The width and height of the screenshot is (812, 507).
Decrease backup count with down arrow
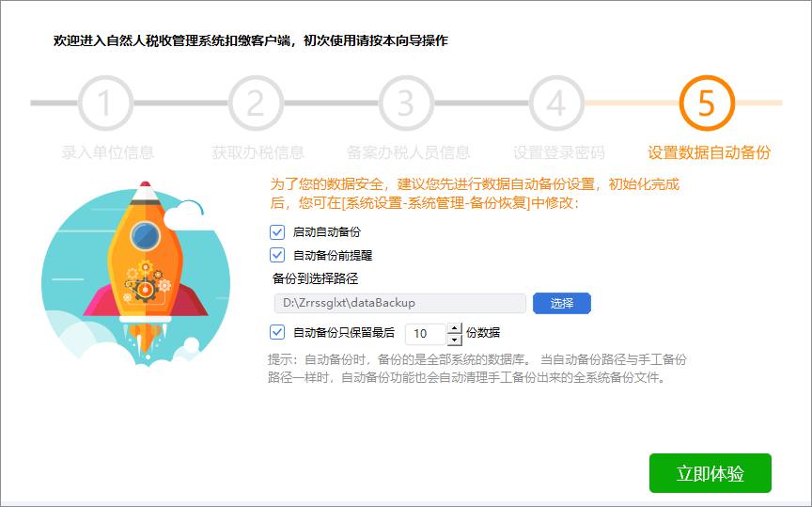[455, 341]
